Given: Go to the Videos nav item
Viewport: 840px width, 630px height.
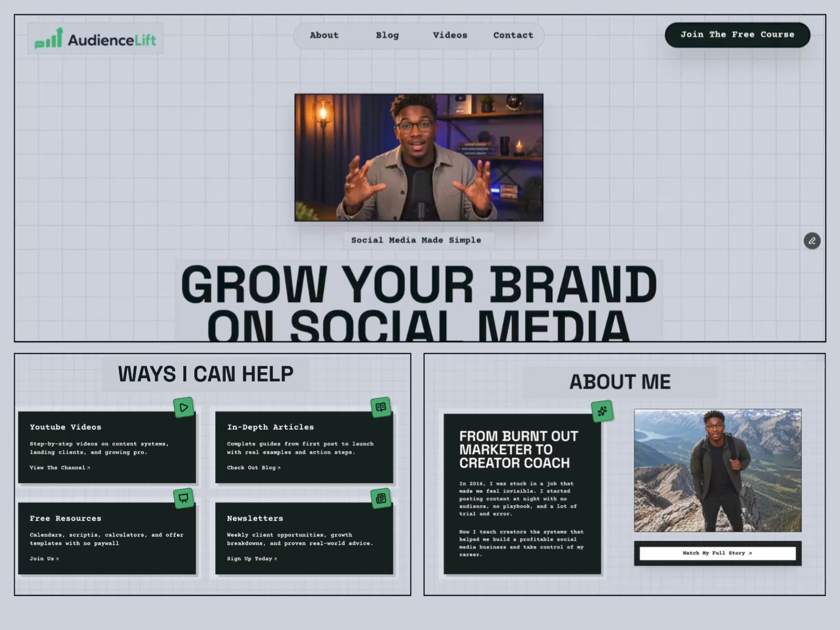Looking at the screenshot, I should tap(450, 35).
